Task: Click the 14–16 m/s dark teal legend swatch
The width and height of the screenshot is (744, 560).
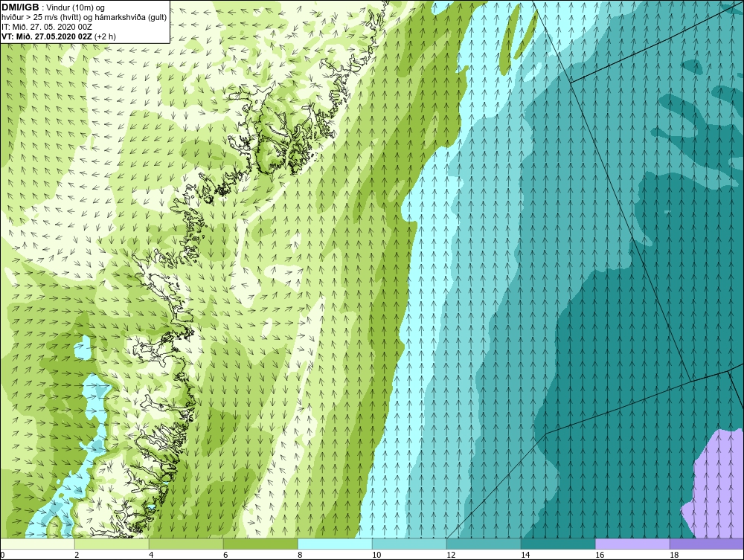Action: (x=558, y=544)
